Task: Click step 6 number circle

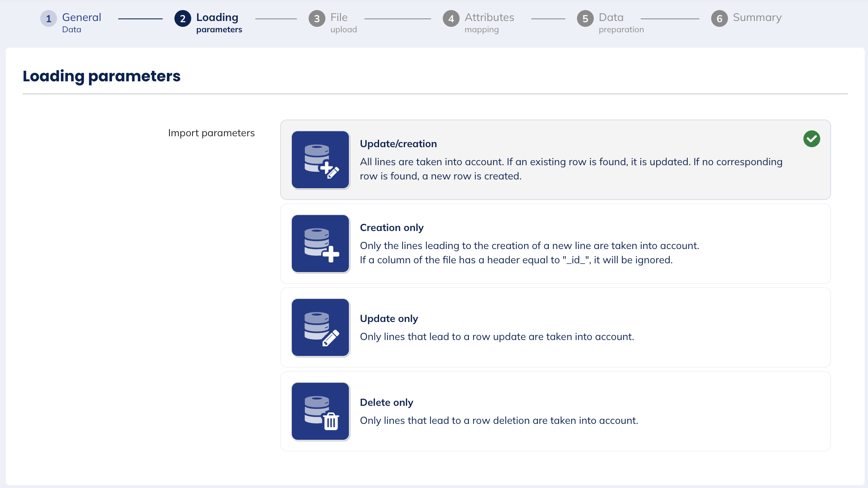Action: pos(719,18)
